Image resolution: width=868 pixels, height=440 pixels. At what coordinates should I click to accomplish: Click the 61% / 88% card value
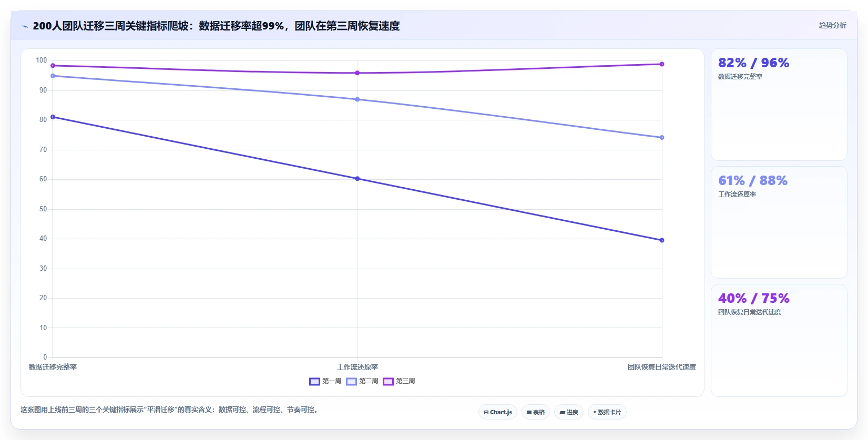(753, 181)
